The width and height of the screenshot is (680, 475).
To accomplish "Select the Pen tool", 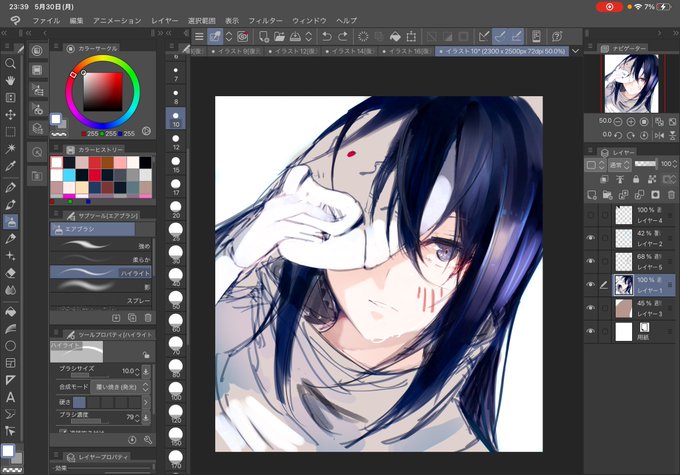I will coord(10,187).
